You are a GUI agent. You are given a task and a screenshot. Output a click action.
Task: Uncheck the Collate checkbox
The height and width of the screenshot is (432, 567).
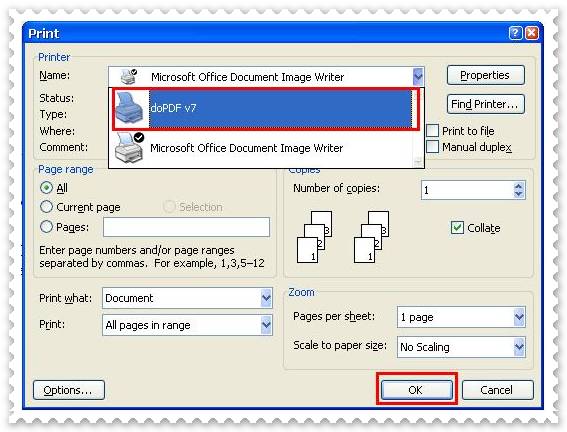pos(457,228)
